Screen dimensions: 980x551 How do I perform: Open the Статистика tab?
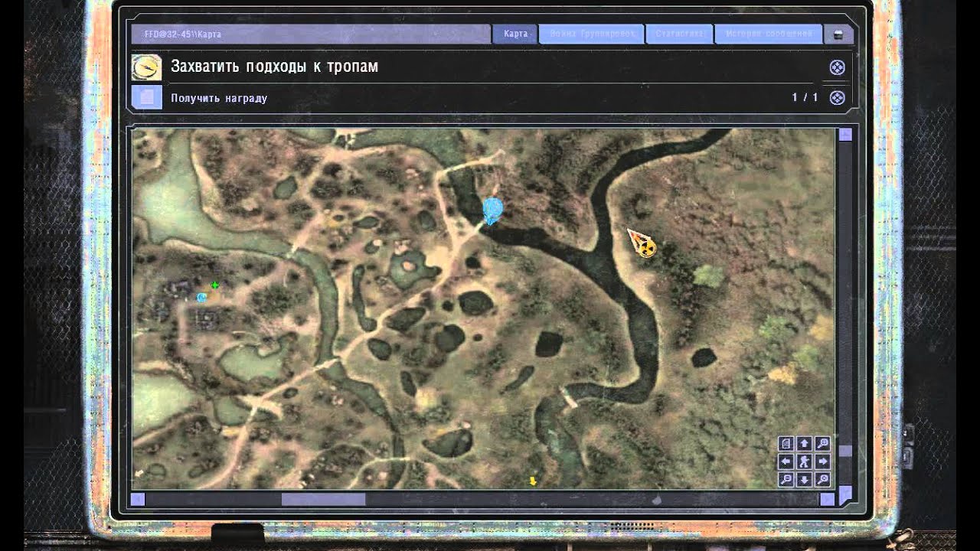(x=679, y=34)
